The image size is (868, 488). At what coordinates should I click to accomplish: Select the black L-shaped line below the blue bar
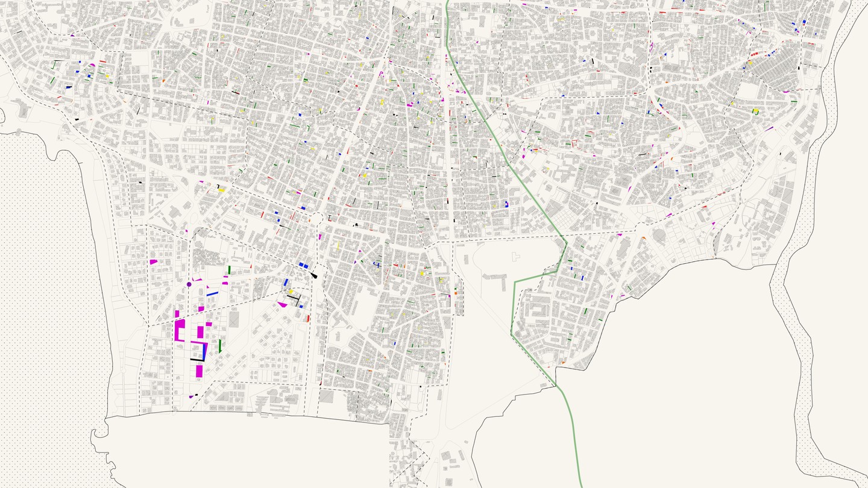click(198, 360)
